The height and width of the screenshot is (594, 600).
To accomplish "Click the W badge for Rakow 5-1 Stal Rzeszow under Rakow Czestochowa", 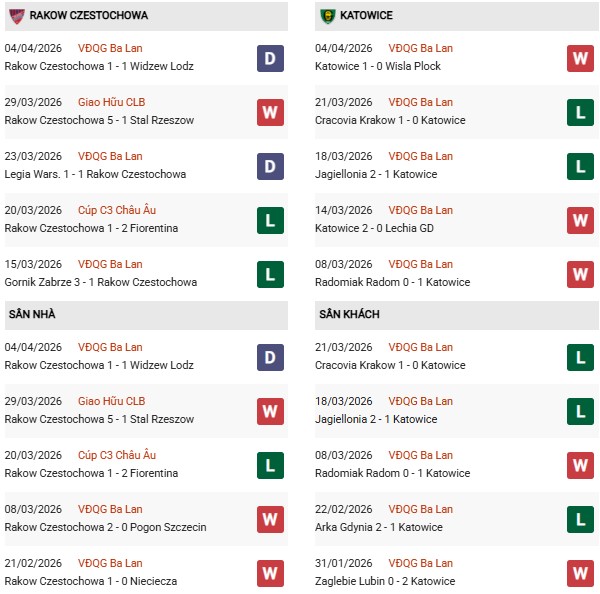I will (270, 112).
